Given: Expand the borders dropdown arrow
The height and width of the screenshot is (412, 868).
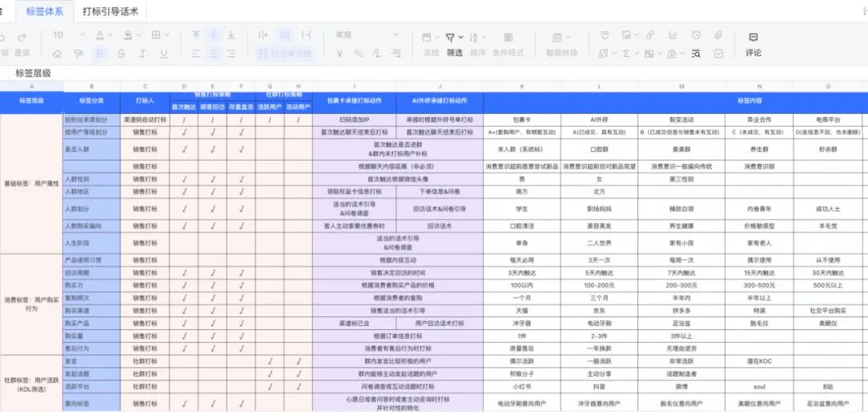Looking at the screenshot, I should pyautogui.click(x=167, y=35).
